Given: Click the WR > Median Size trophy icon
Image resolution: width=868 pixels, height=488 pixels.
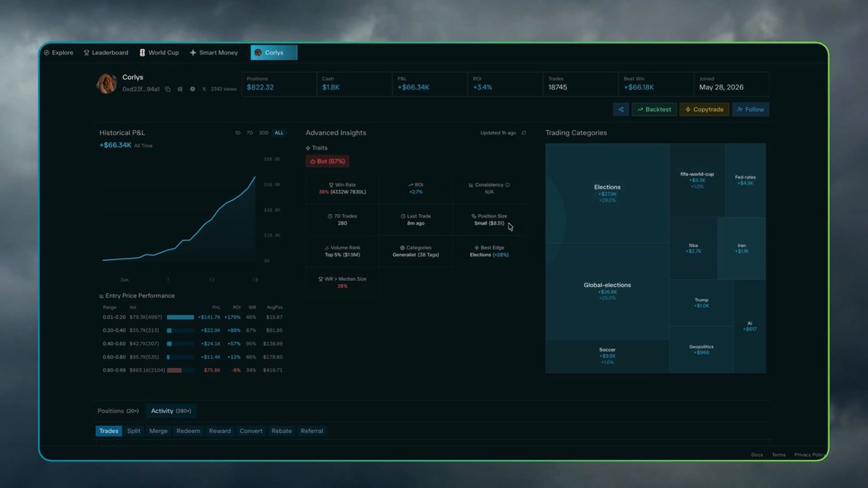Looking at the screenshot, I should coord(320,278).
